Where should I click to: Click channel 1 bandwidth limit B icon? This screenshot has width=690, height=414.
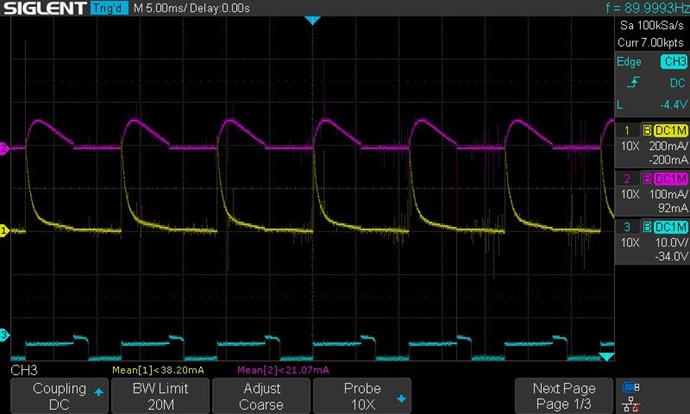coord(647,131)
